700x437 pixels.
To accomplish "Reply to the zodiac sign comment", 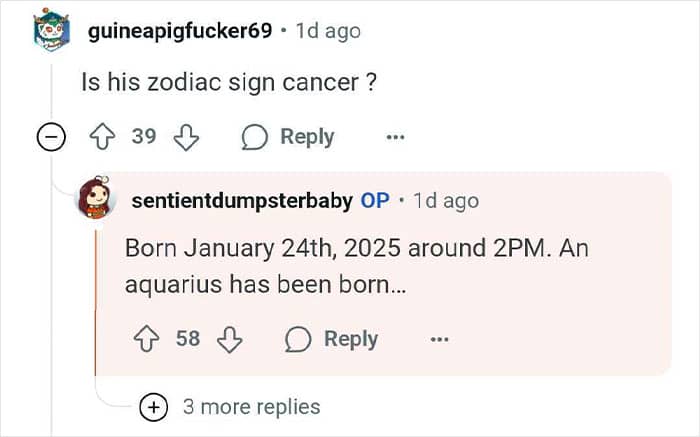I will coord(288,137).
